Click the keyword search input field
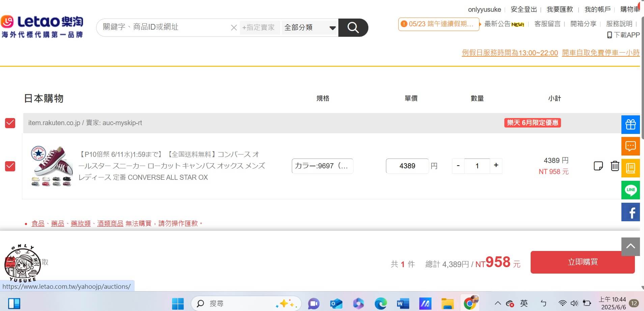Screen dimensions: 644x311 point(165,27)
